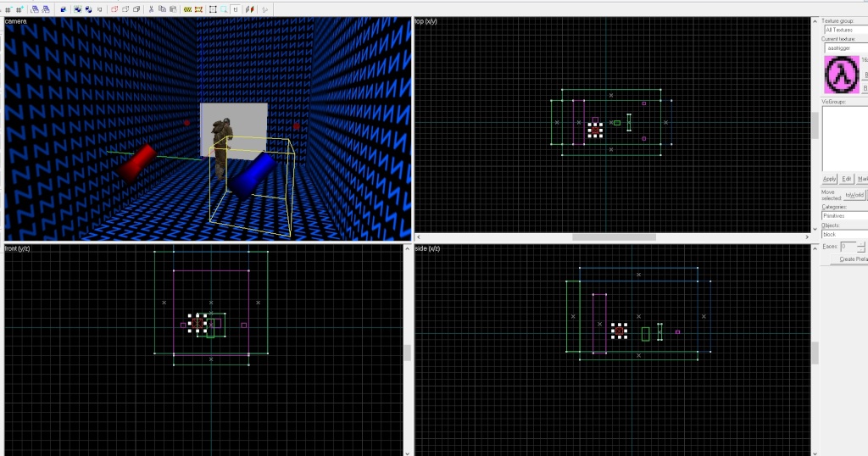Click the 'side (x/z)' viewport label
Image resolution: width=868 pixels, height=456 pixels.
coord(427,248)
